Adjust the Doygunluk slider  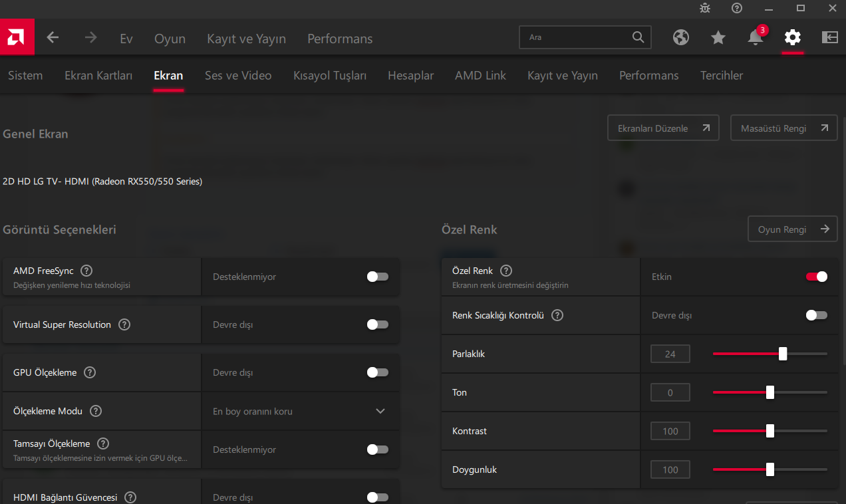(x=770, y=469)
